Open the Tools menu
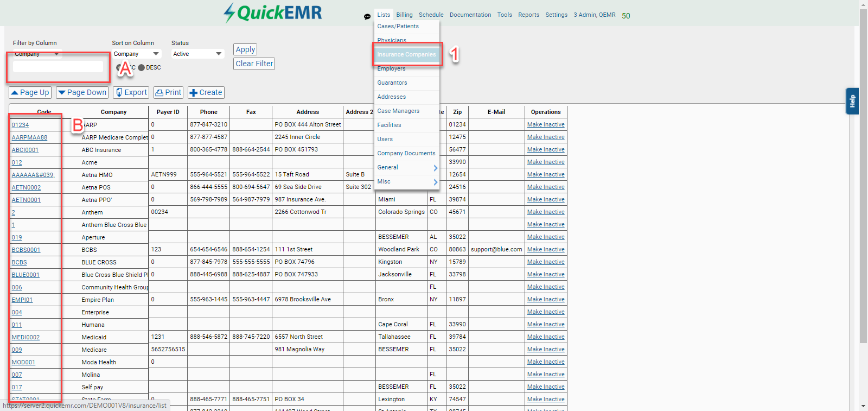This screenshot has width=868, height=411. [x=505, y=15]
